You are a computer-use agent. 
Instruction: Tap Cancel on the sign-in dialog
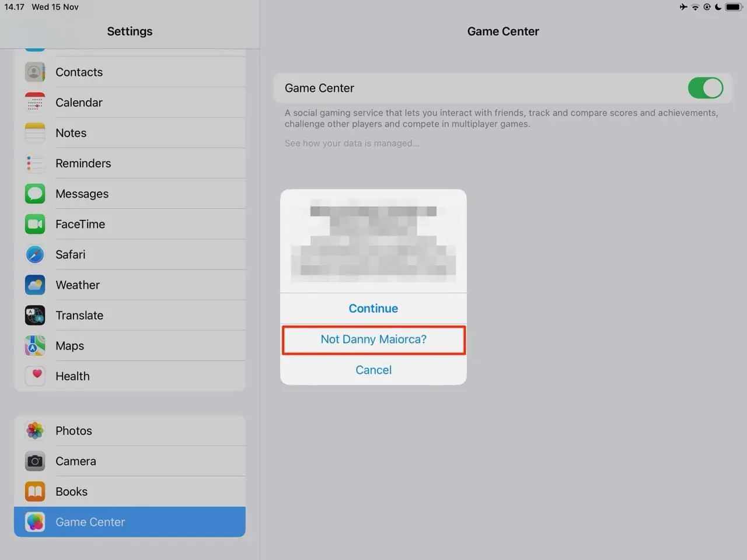(x=373, y=369)
